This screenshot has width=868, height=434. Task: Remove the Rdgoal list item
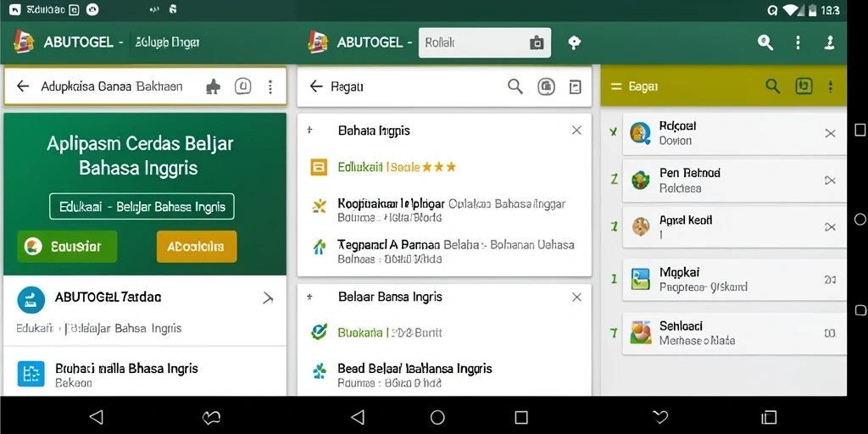(x=830, y=133)
